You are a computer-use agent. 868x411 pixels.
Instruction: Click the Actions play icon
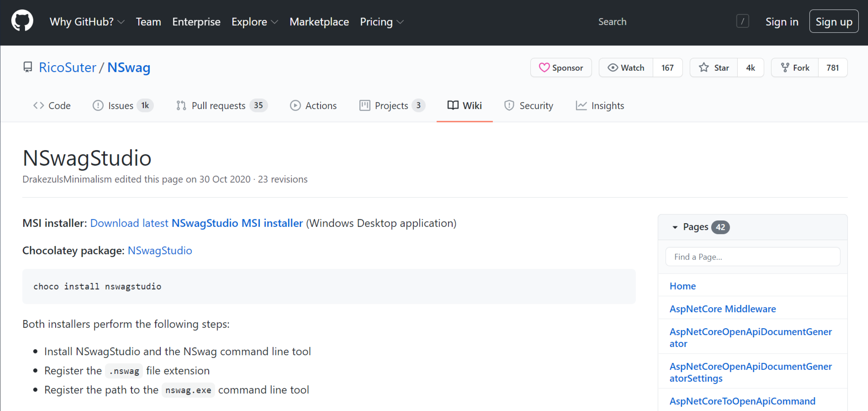295,105
